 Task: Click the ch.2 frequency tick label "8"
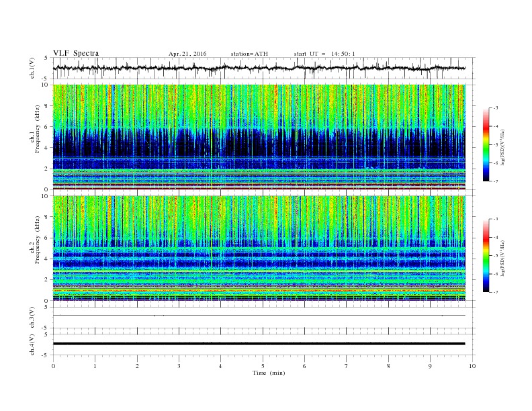point(46,217)
